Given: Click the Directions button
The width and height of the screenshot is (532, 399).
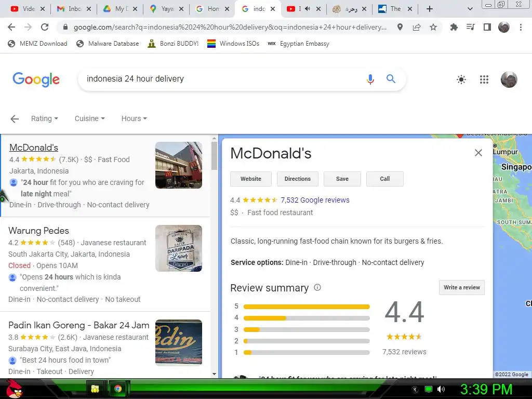Looking at the screenshot, I should click(298, 179).
